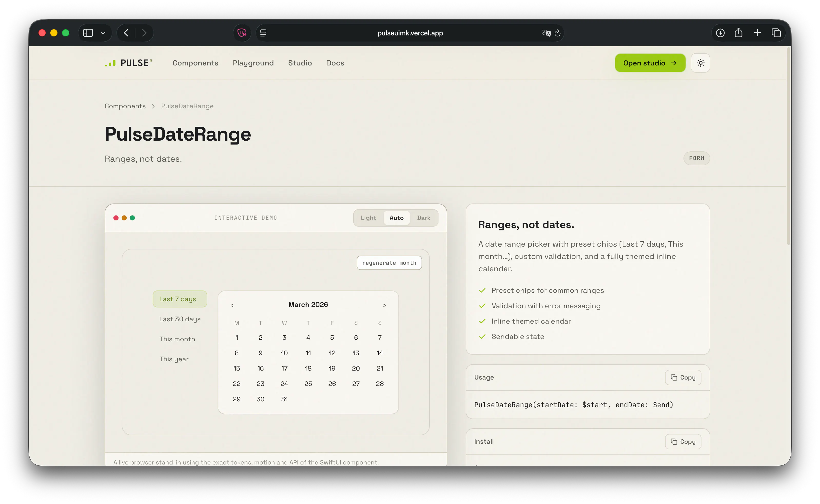820x504 pixels.
Task: Click the Open studio button
Action: click(650, 63)
